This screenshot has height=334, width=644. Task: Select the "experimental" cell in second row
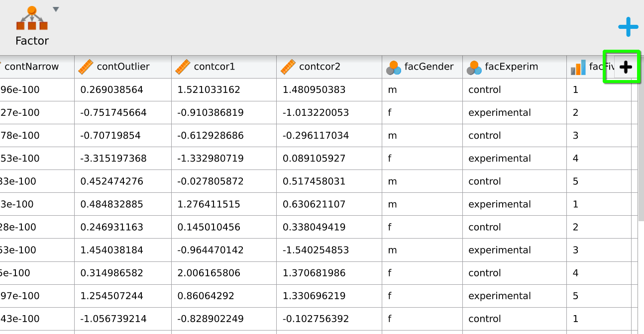point(499,113)
